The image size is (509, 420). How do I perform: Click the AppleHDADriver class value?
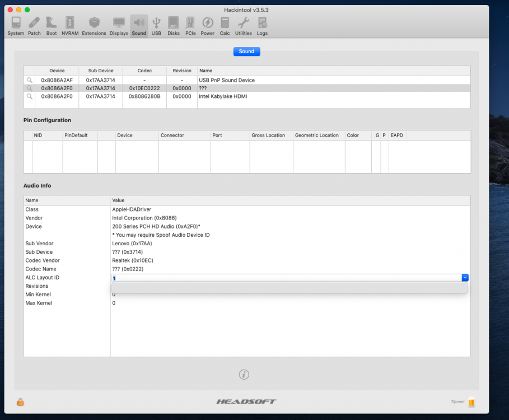point(132,209)
